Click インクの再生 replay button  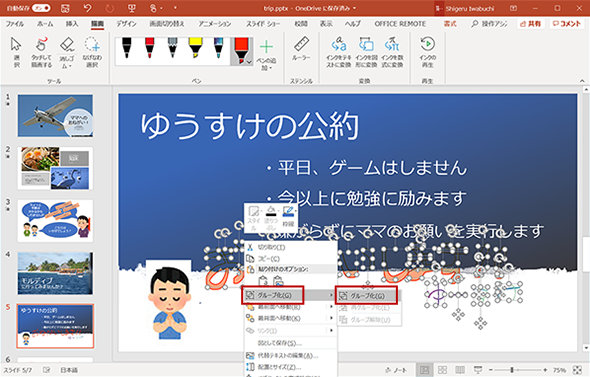point(427,52)
